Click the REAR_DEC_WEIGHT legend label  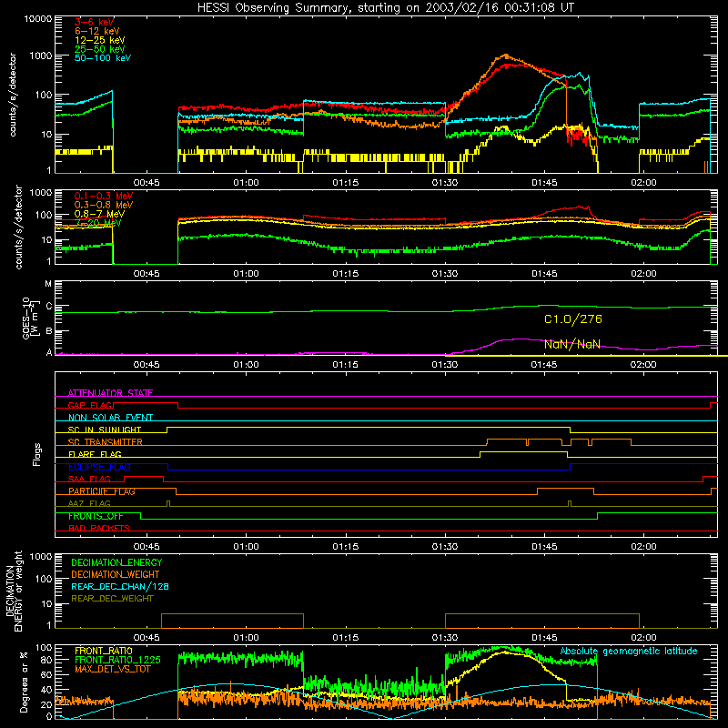(112, 599)
